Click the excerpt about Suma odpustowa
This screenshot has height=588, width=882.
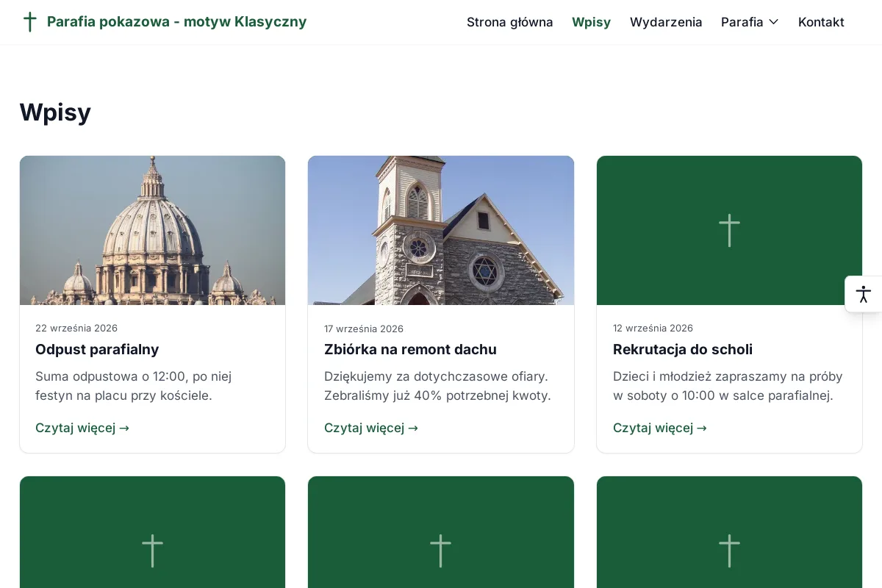[x=134, y=386]
